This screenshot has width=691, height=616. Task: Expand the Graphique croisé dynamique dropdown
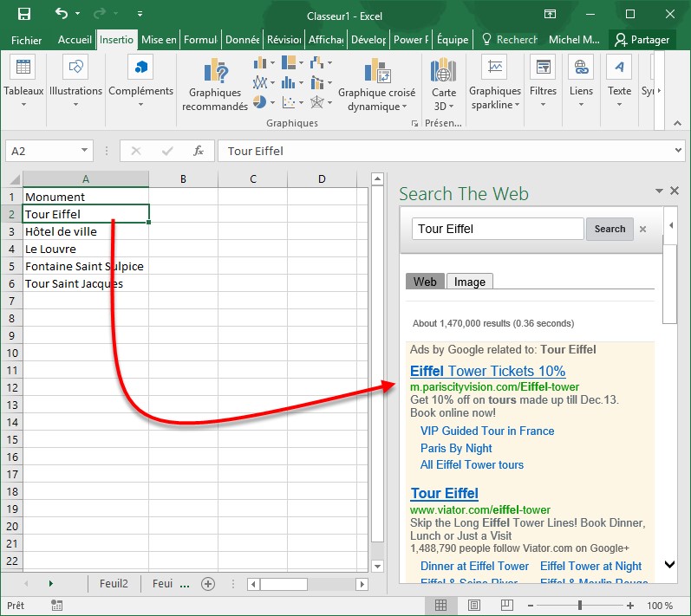(x=403, y=107)
